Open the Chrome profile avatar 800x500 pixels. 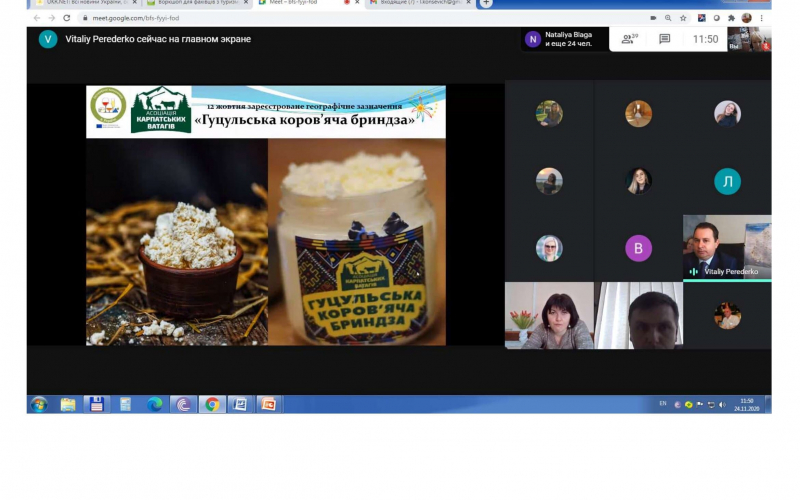coord(746,18)
